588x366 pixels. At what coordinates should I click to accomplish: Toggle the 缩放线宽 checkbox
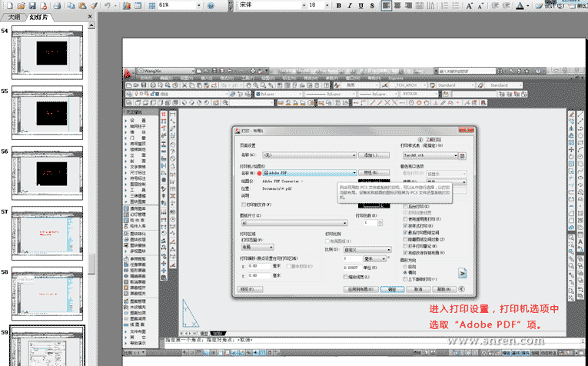coord(346,277)
